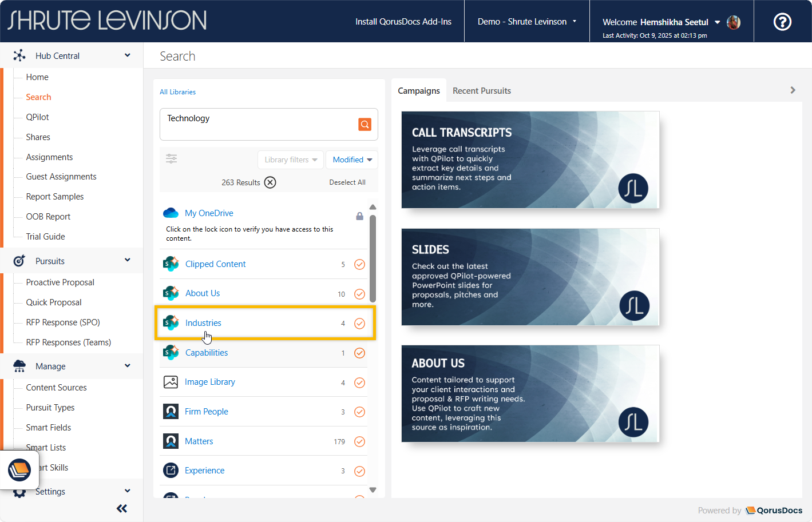This screenshot has width=812, height=522.
Task: Click the lock icon beside My OneDrive
Action: tap(359, 216)
